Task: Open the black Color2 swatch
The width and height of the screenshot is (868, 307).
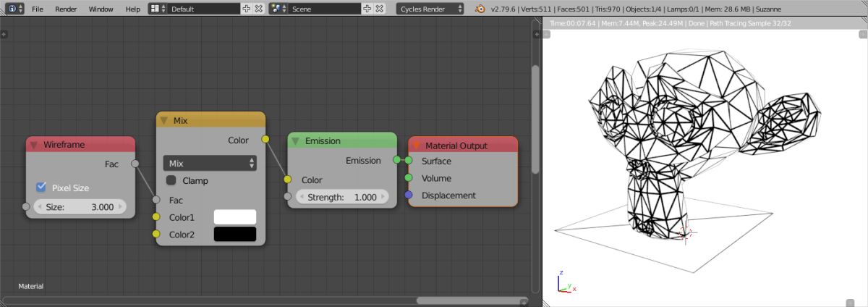Action: pos(235,234)
